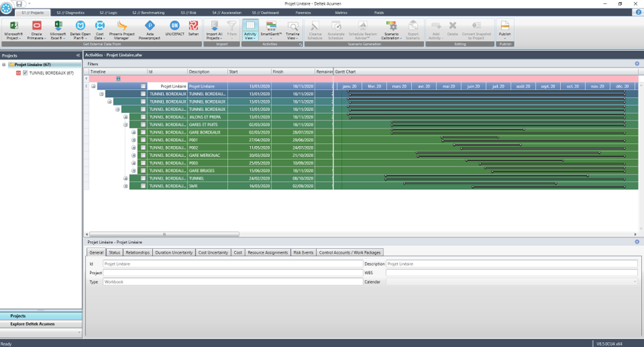Viewport: 644px width, 347px height.
Task: Open the Cost Data import
Action: [x=100, y=30]
